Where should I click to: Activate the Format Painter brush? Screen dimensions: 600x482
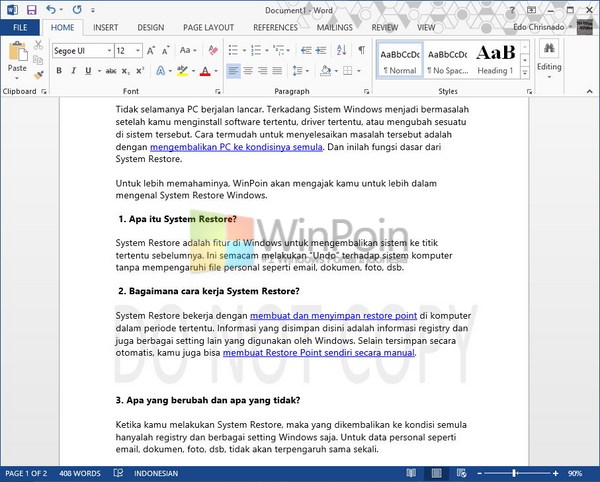point(38,75)
